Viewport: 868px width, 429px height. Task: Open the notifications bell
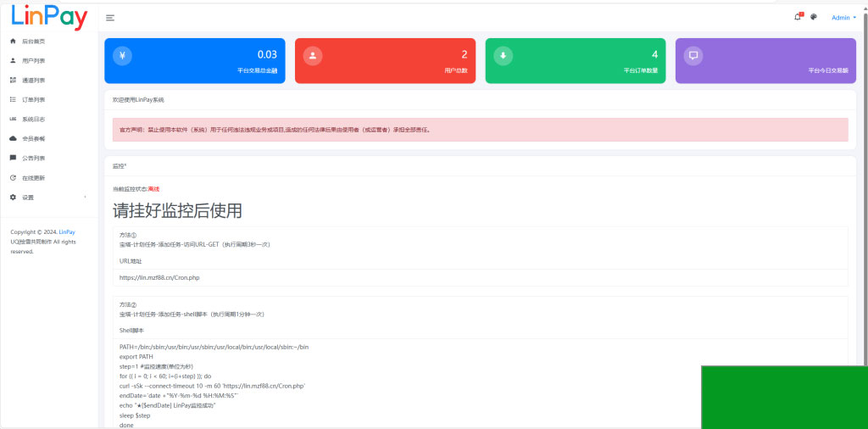tap(798, 17)
